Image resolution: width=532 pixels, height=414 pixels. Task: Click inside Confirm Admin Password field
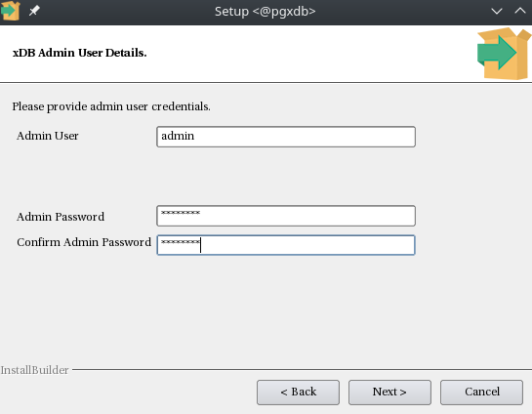(x=286, y=245)
